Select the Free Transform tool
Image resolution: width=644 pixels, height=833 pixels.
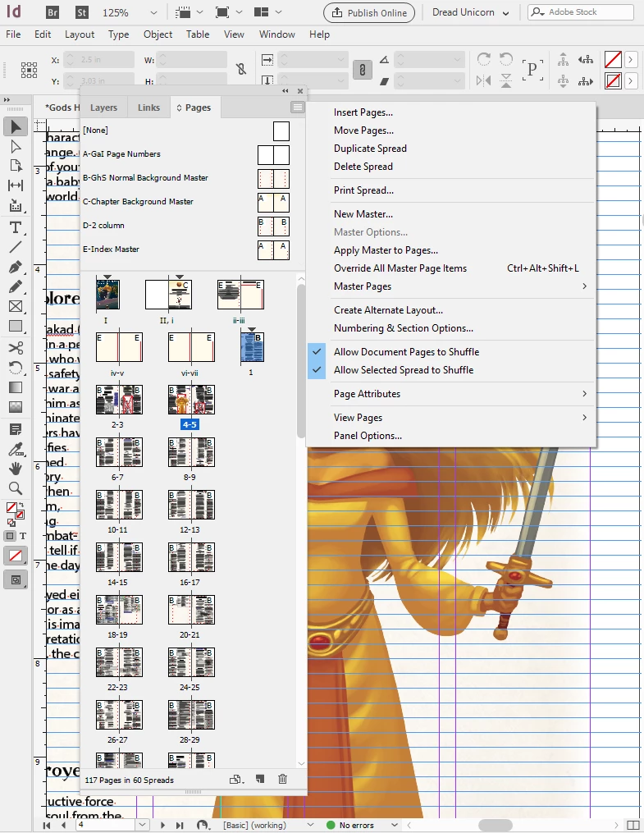click(16, 368)
